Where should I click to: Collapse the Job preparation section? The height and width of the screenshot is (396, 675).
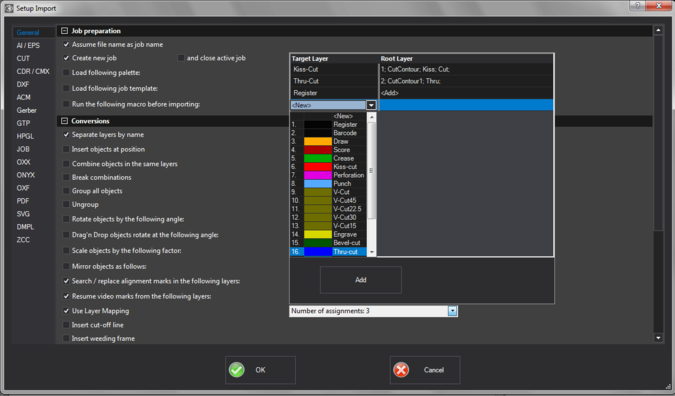coord(65,31)
